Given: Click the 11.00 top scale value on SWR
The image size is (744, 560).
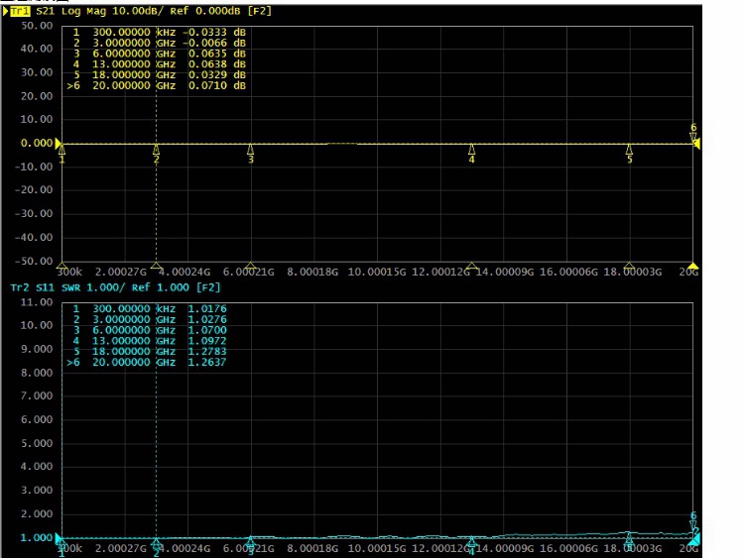Looking at the screenshot, I should pos(35,301).
